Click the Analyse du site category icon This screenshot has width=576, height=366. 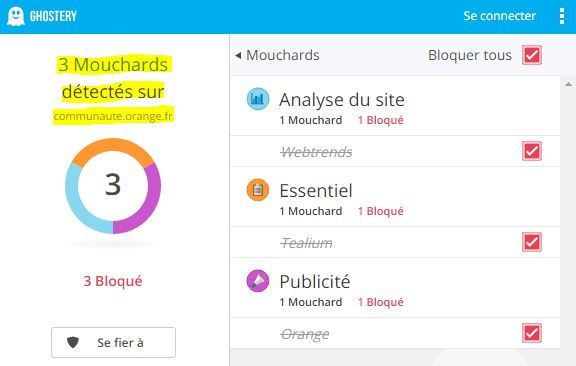pyautogui.click(x=258, y=99)
